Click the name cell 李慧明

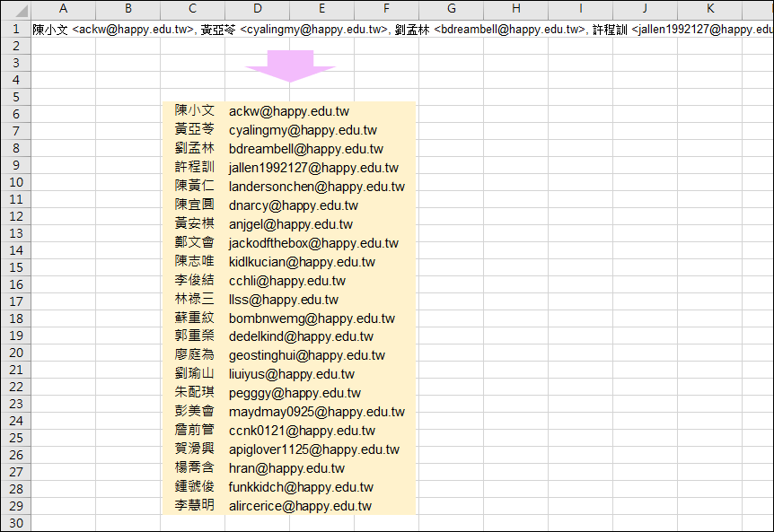tap(195, 504)
